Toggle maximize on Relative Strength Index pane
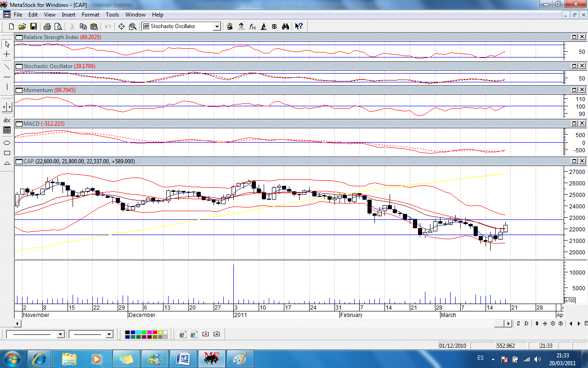Image resolution: width=588 pixels, height=368 pixels. pos(574,37)
